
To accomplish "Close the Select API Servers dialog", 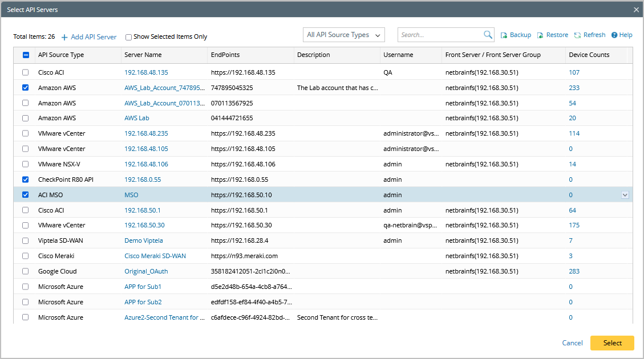I will (x=636, y=10).
